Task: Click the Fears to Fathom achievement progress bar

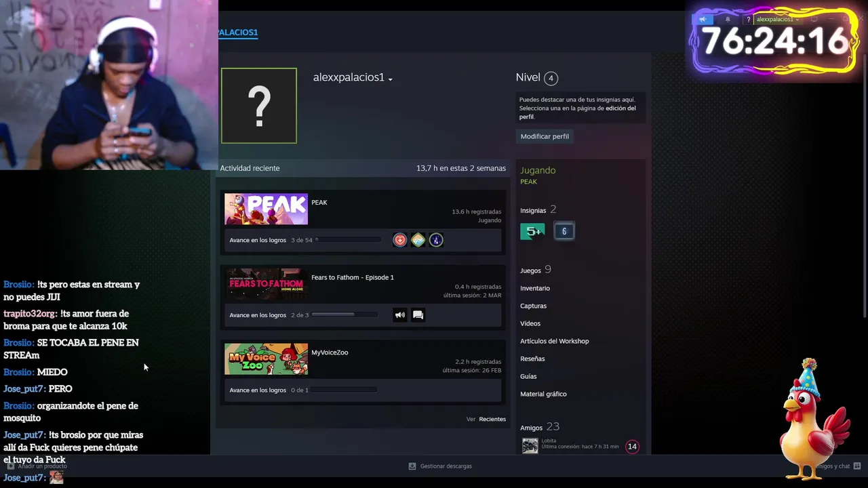Action: [x=344, y=314]
